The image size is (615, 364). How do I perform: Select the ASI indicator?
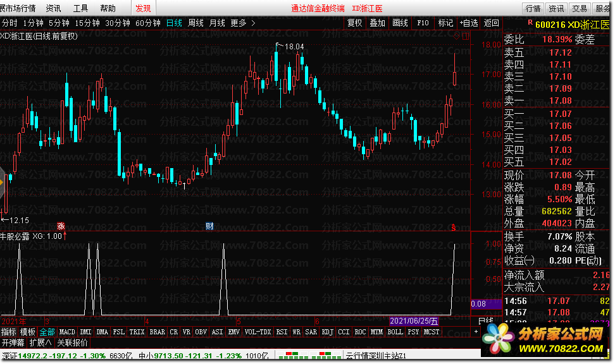click(217, 332)
